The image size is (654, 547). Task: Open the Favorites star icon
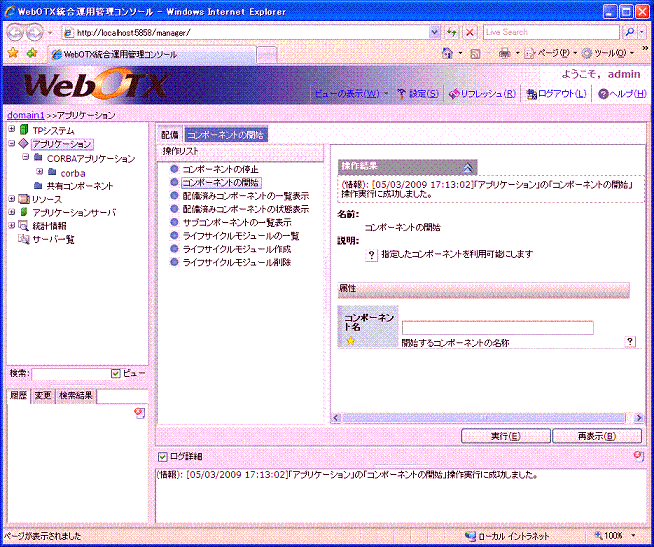(13, 52)
